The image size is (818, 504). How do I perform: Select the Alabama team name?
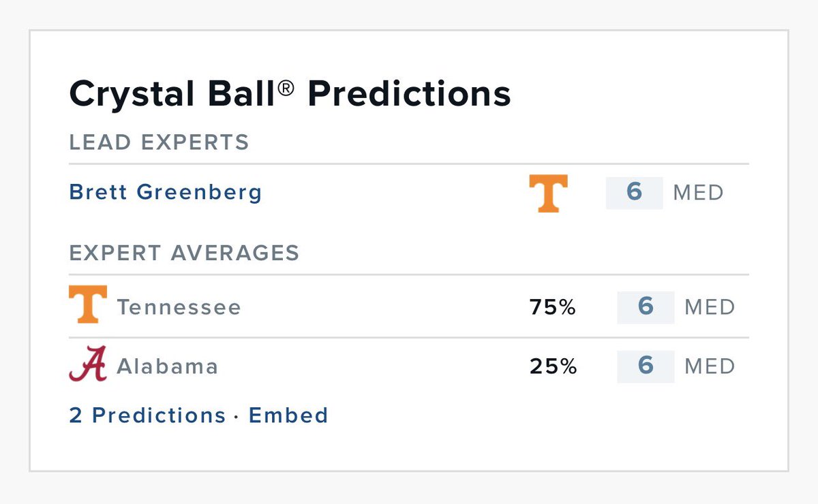point(168,366)
